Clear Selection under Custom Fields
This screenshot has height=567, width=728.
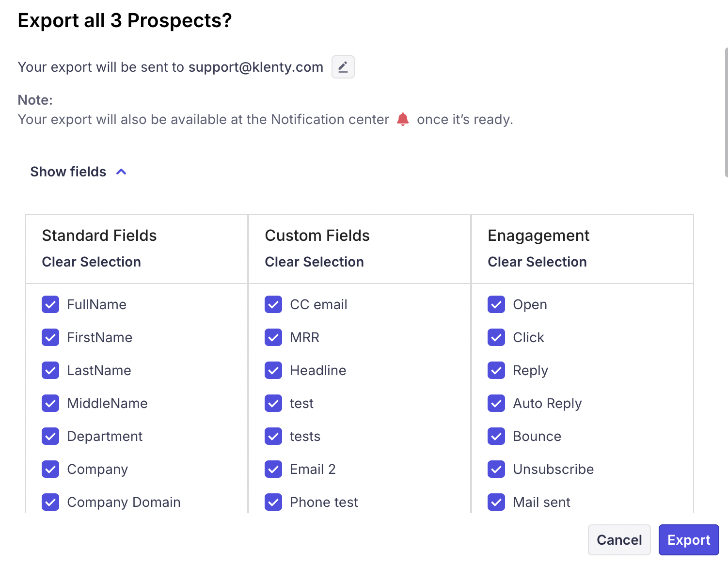pos(314,262)
